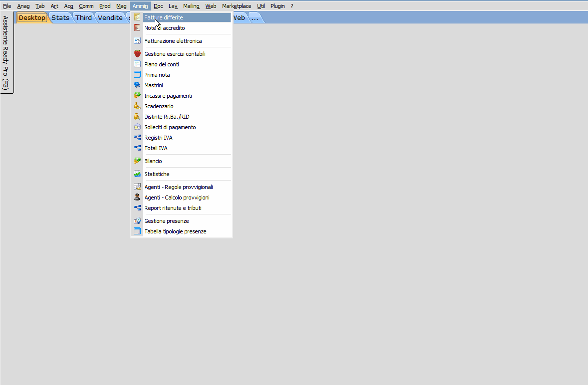Open the File menu
The width and height of the screenshot is (588, 385).
click(7, 6)
